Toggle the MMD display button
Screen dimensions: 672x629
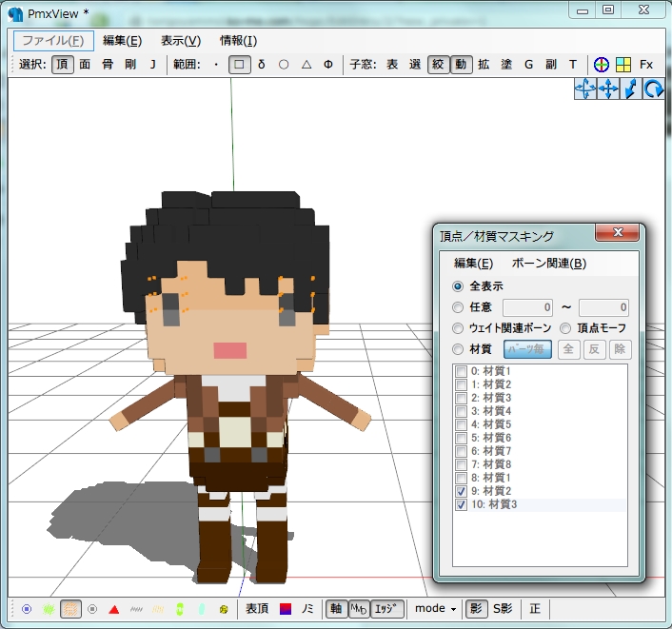(x=359, y=609)
